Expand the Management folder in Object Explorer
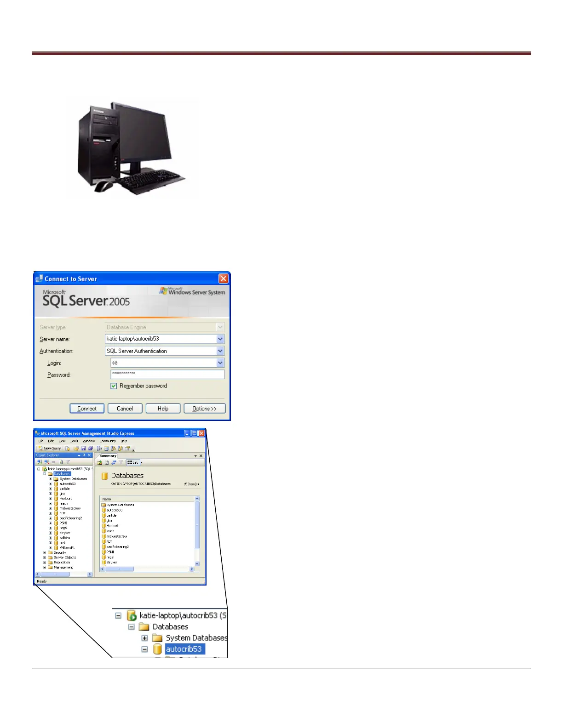 coord(45,567)
